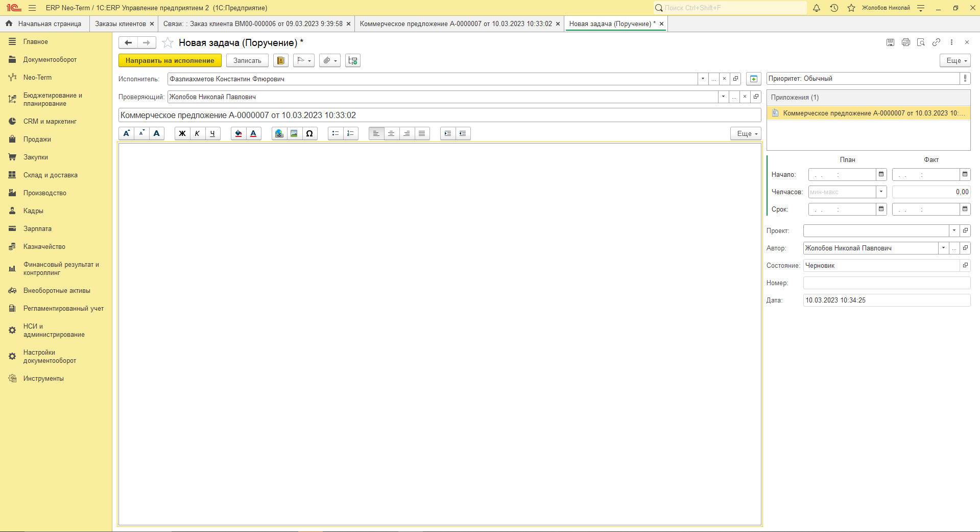Toggle bold formatting (Ж)
Viewport: 980px width, 532px height.
(182, 133)
